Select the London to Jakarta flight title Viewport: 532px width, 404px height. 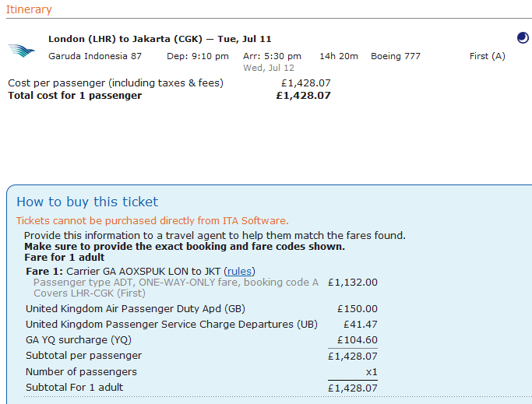(x=160, y=39)
